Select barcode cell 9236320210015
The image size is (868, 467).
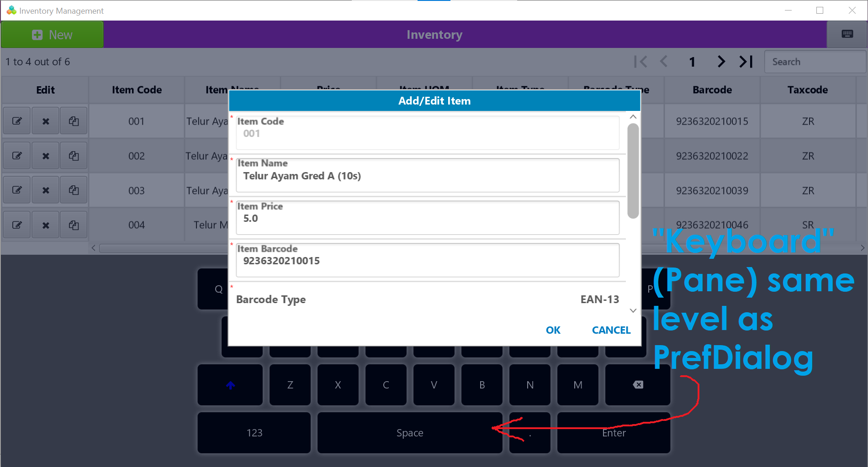click(712, 121)
